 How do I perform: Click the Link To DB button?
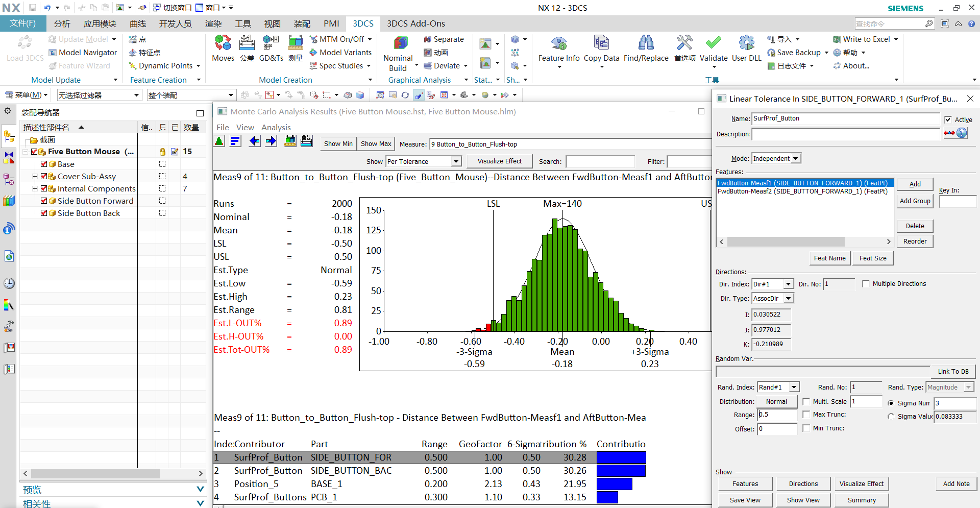tap(953, 371)
